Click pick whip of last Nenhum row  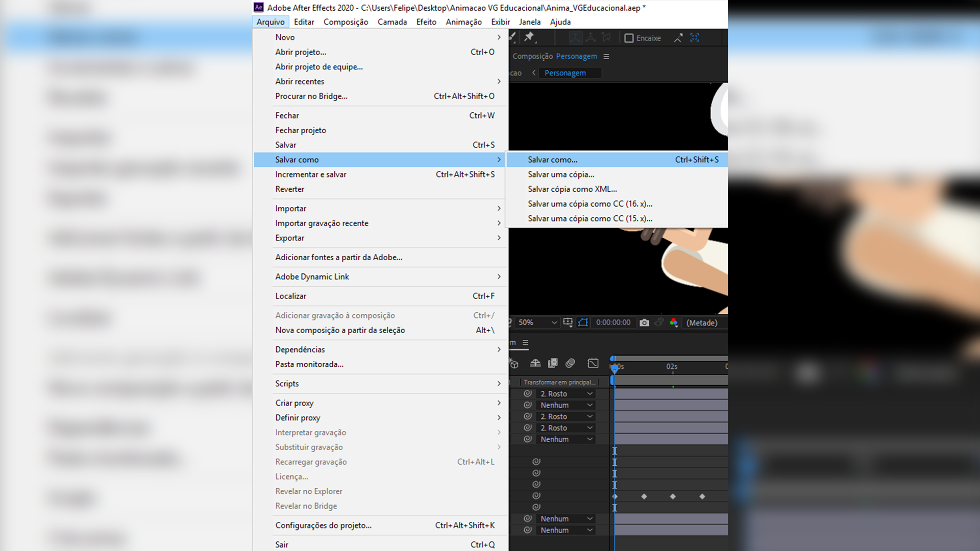(528, 530)
